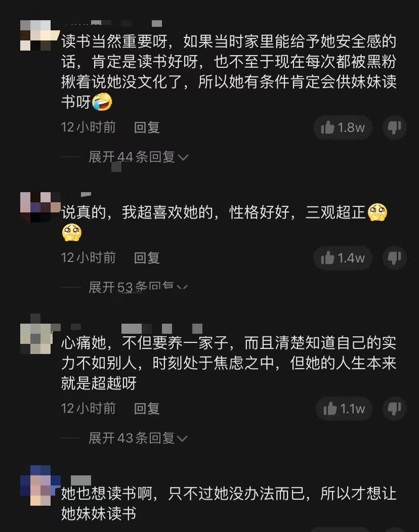Viewport: 419px width, 532px height.
Task: Expand the 43 replies thread
Action: click(x=138, y=438)
